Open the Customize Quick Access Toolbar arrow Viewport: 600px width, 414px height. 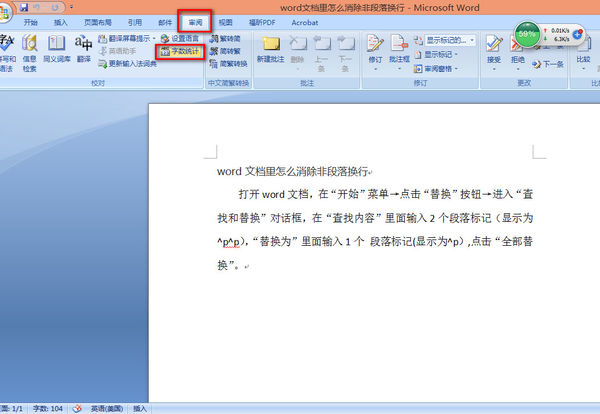[71, 7]
